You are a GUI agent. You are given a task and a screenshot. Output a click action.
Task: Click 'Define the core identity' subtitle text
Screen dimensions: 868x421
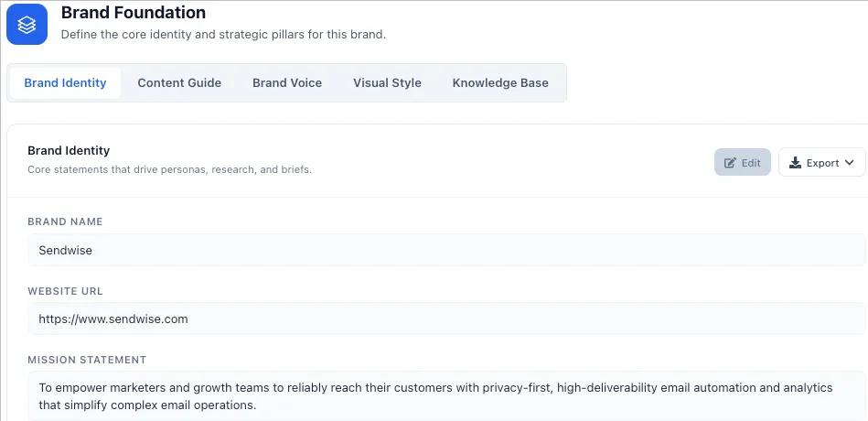223,35
